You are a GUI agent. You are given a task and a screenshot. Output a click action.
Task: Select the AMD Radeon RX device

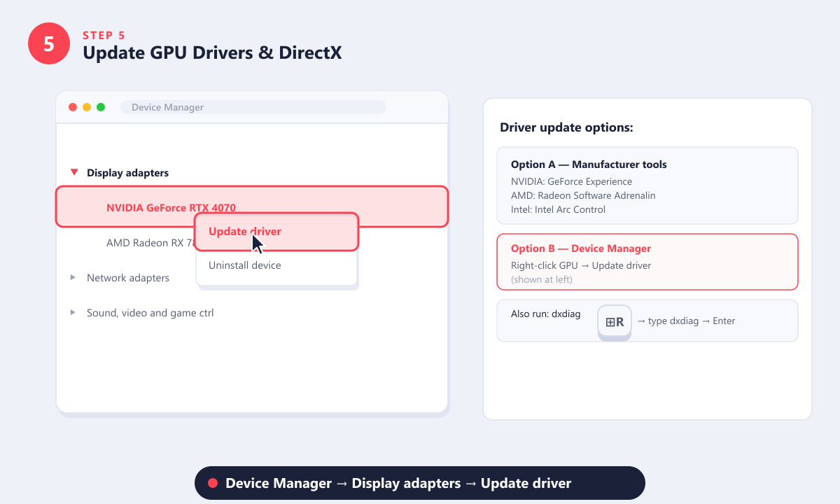point(150,242)
